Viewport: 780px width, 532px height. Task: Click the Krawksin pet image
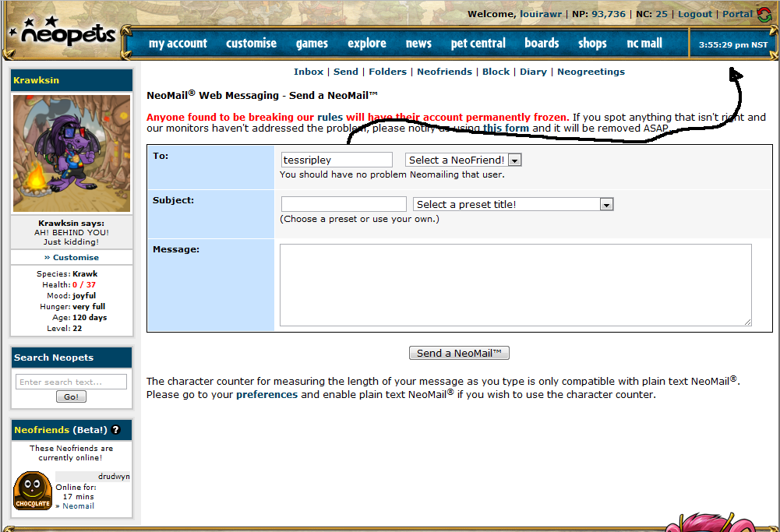[72, 153]
